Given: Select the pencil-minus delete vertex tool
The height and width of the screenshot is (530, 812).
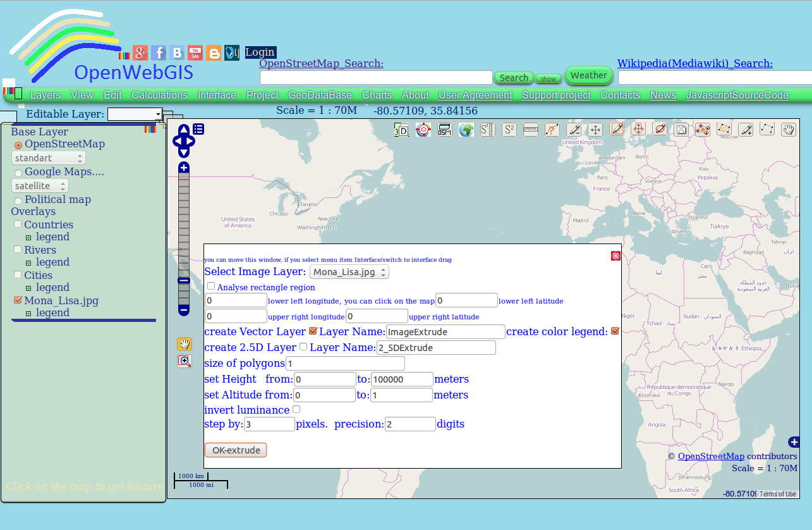Looking at the screenshot, I should tap(574, 130).
